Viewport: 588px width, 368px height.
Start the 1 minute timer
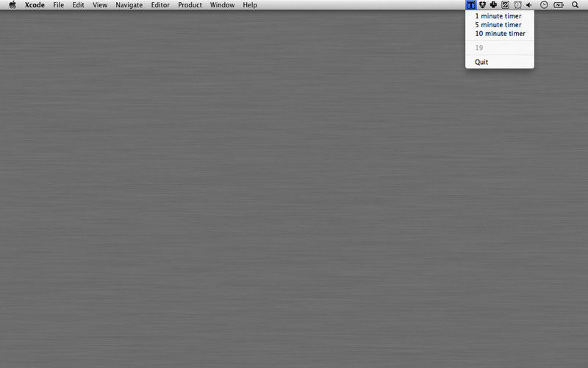500,16
